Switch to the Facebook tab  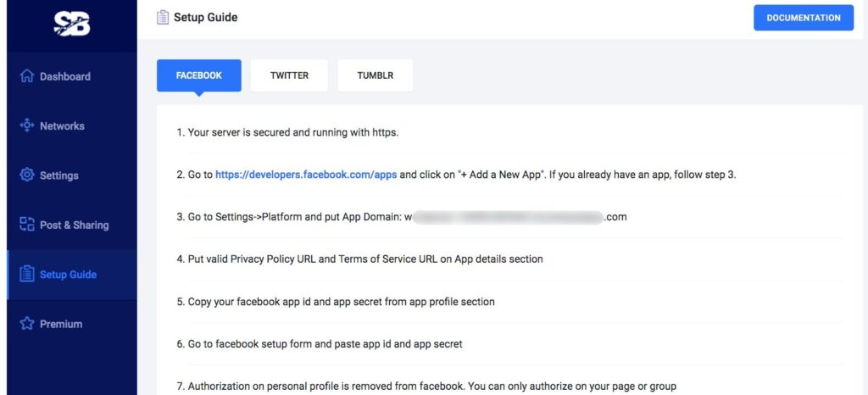click(198, 75)
